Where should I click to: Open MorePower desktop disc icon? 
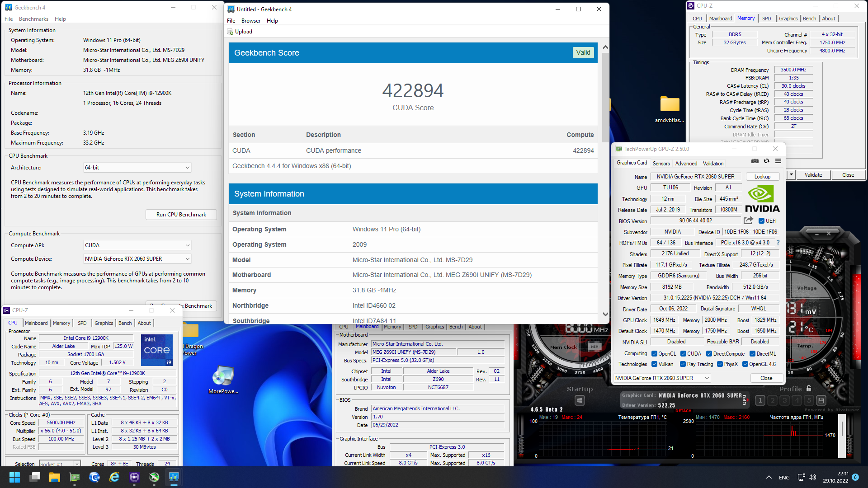tap(223, 380)
